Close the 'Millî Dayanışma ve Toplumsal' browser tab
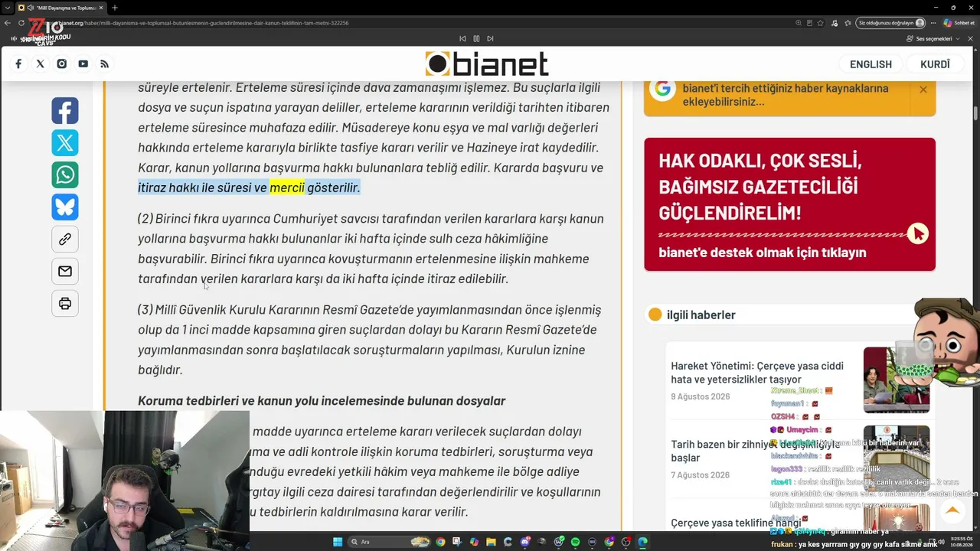The height and width of the screenshot is (551, 980). [101, 8]
